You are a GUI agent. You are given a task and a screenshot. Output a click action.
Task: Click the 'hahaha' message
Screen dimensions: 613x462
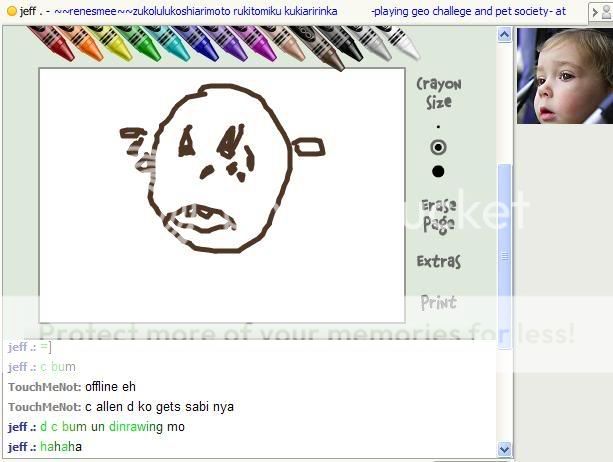(x=61, y=446)
